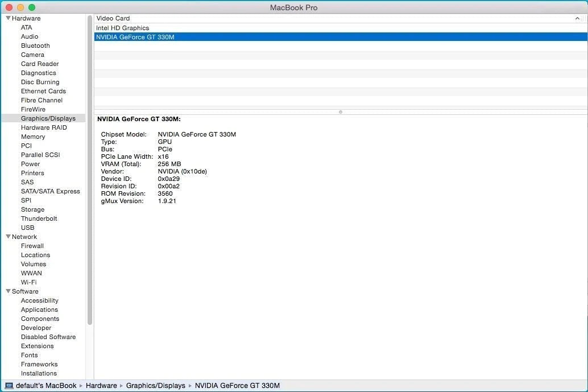Screen dimensions: 588x392
Task: Click default's MacBook in path bar
Action: tap(46, 386)
